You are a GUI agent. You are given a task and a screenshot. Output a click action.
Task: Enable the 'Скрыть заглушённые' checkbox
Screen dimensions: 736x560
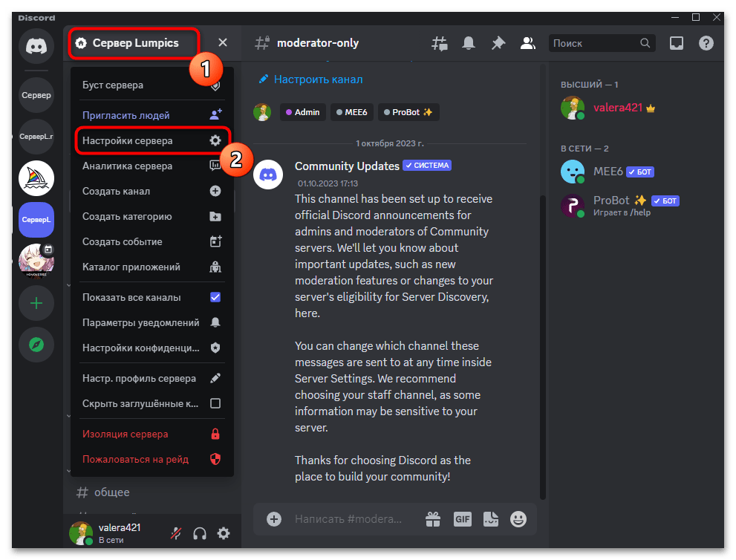(x=215, y=403)
